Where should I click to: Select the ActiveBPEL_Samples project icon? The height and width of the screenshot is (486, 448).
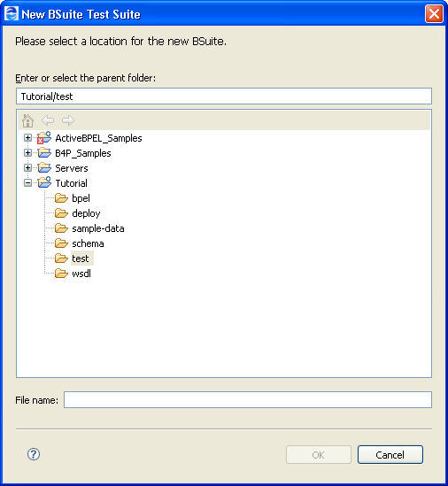click(x=44, y=137)
